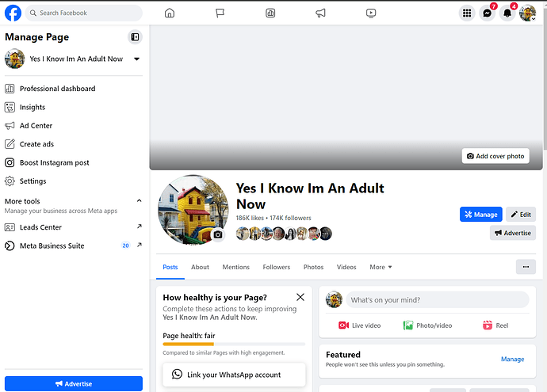547x392 pixels.
Task: Close the Page health card
Action: pos(300,297)
